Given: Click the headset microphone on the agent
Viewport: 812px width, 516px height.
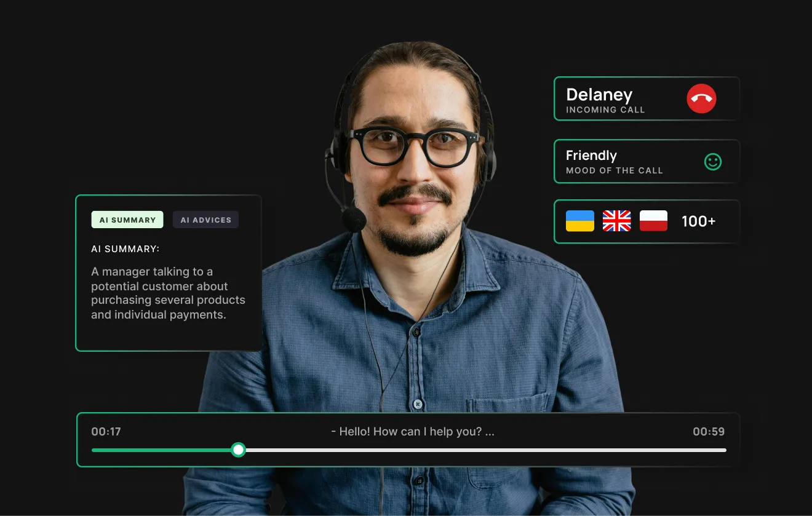Looking at the screenshot, I should pos(354,220).
